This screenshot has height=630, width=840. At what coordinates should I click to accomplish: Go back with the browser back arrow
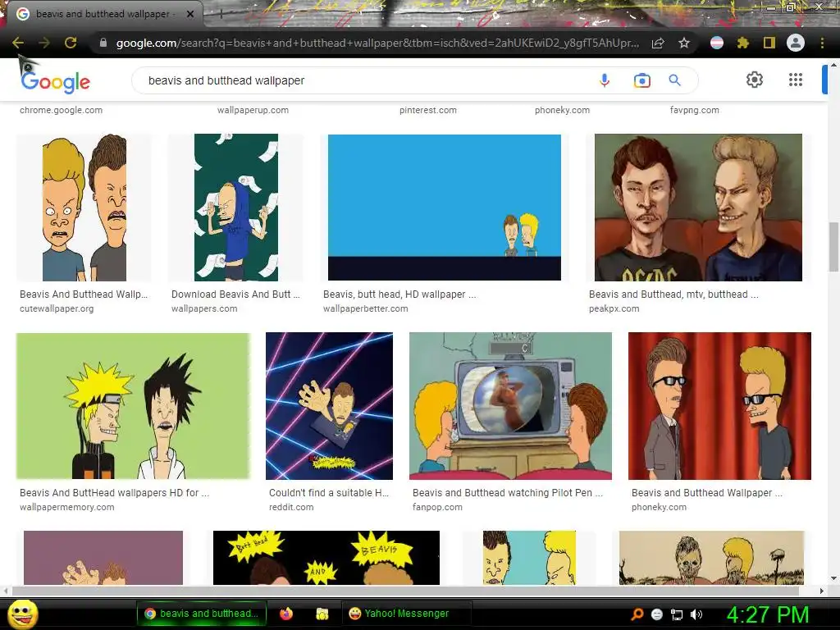point(18,43)
